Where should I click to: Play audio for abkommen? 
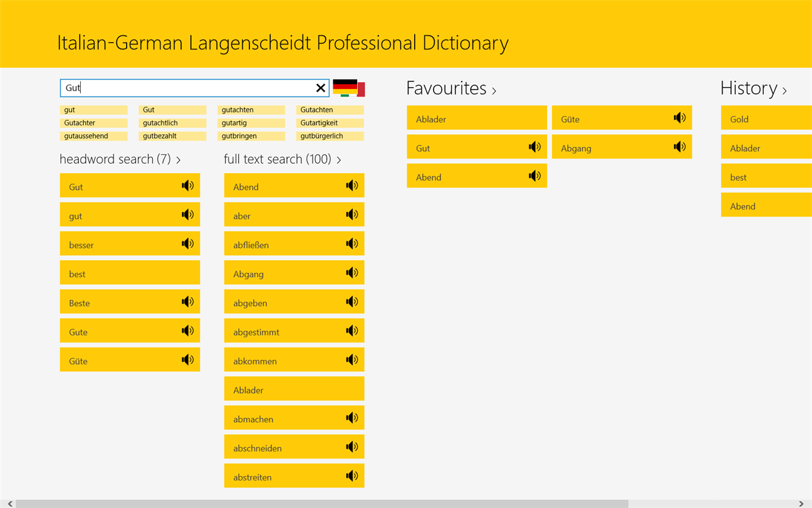(351, 359)
